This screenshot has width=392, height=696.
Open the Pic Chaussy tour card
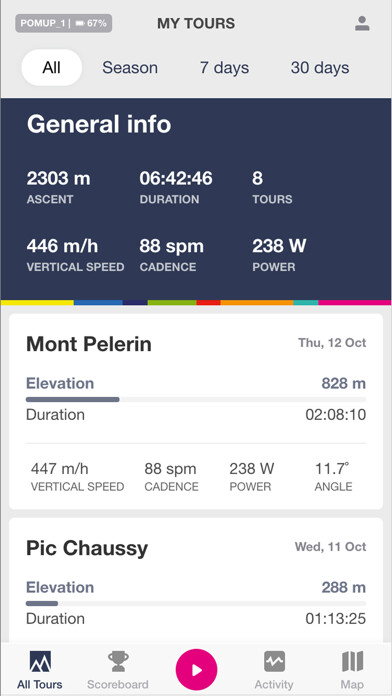[196, 580]
